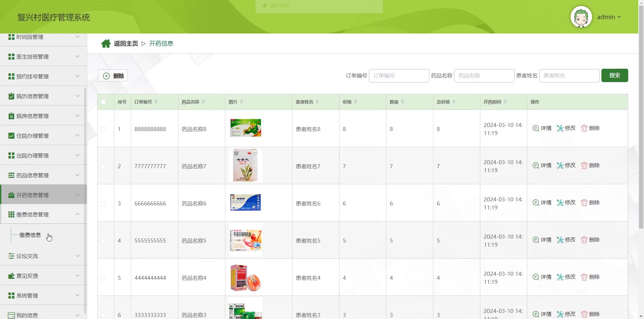Sort the table by 开药时间 arrows
This screenshot has width=644, height=319.
point(505,102)
